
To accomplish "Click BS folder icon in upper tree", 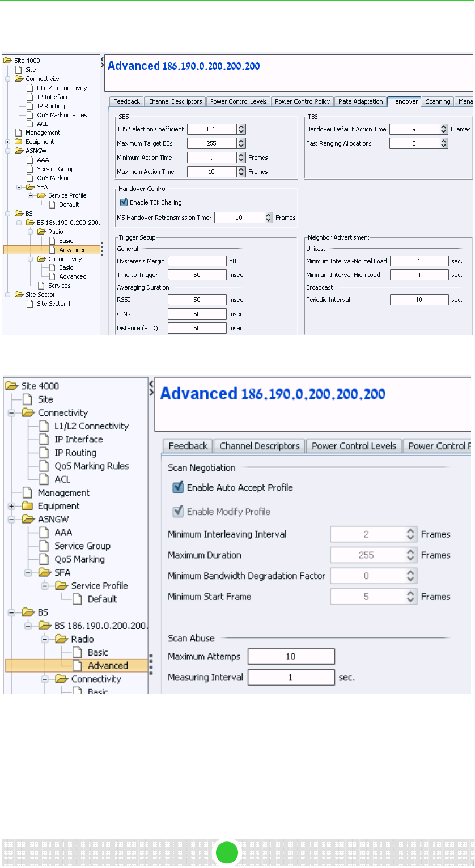I will click(19, 214).
